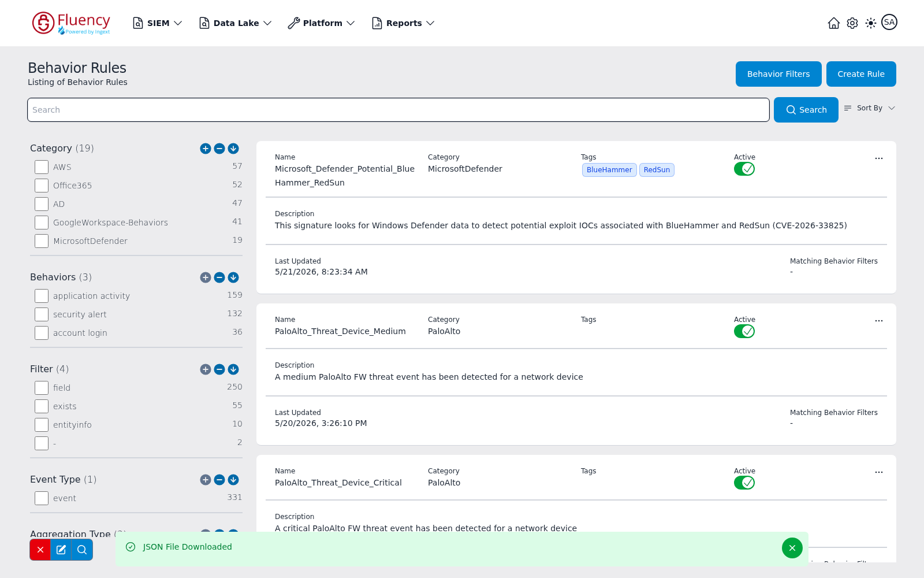Click the red X icon at bottom left
924x578 pixels.
(x=40, y=550)
